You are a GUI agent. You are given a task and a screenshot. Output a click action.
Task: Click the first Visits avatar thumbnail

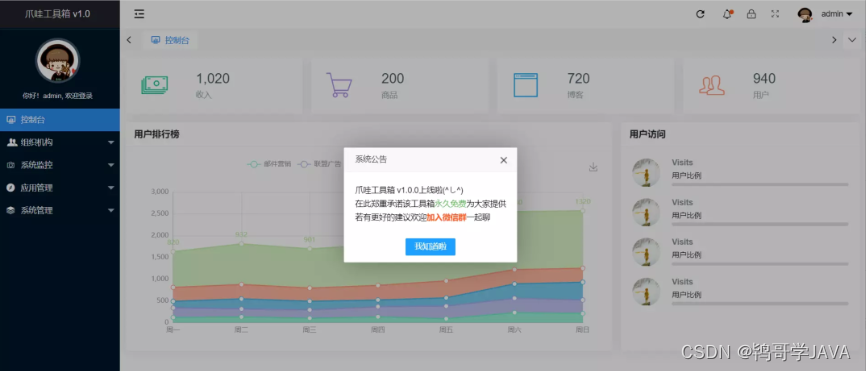point(646,172)
